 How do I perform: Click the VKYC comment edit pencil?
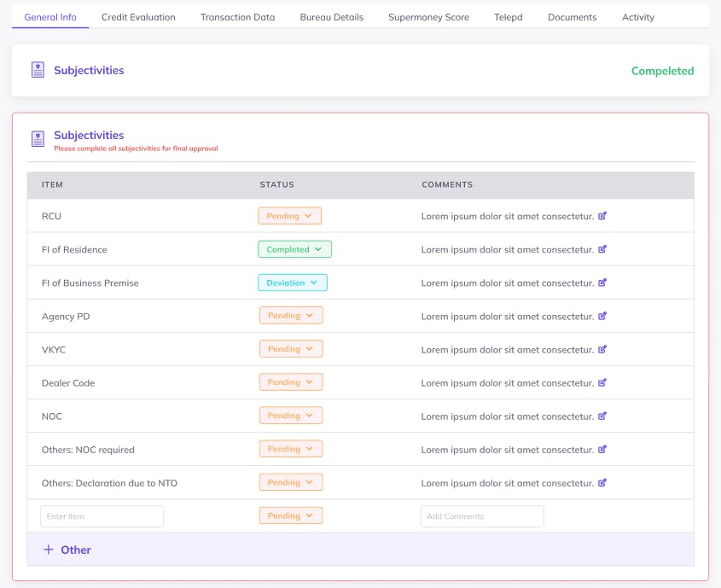click(x=602, y=349)
